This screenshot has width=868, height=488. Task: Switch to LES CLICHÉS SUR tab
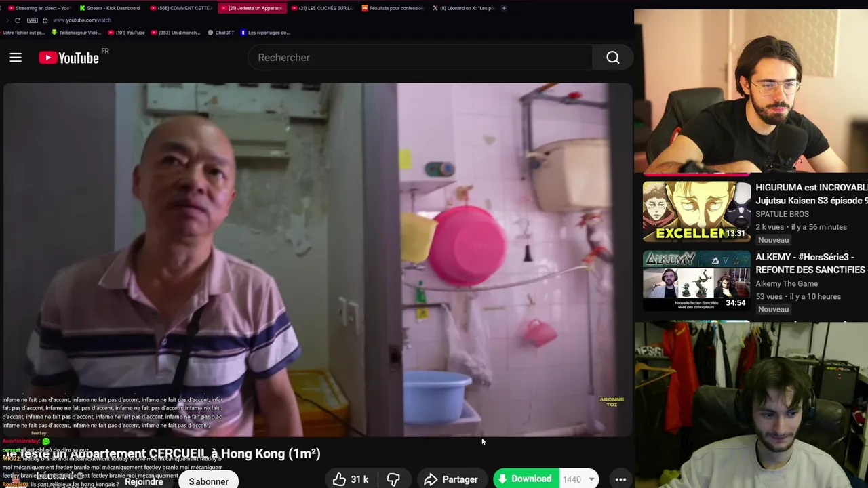(323, 8)
